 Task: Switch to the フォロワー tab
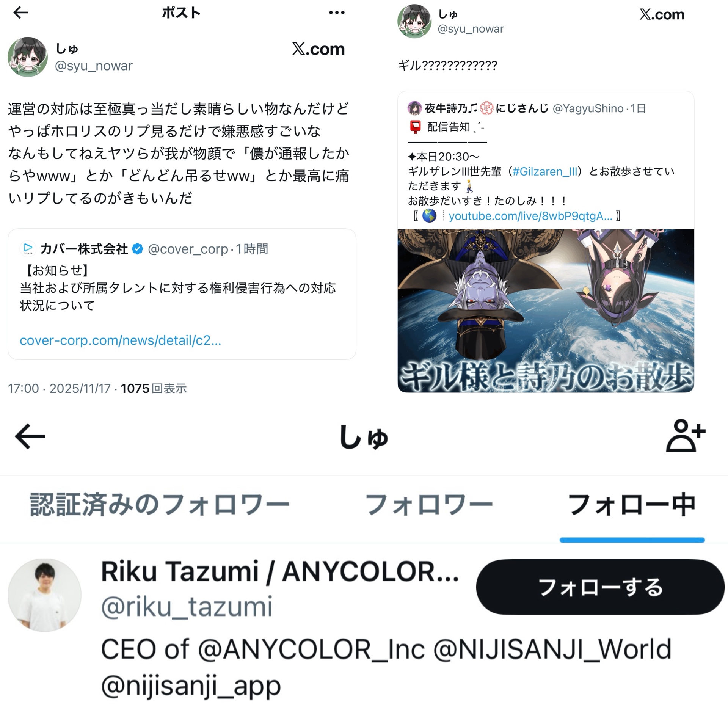pos(429,505)
